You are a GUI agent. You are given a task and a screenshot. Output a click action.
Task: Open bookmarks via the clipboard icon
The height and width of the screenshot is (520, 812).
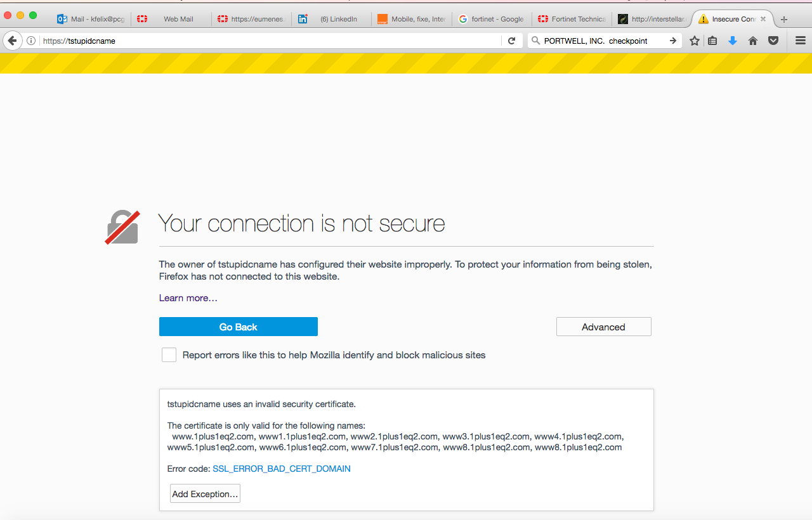(712, 40)
